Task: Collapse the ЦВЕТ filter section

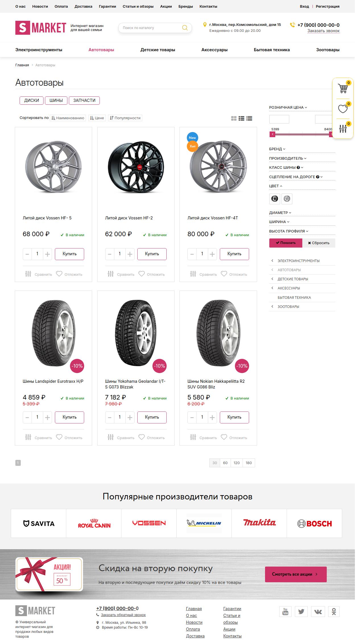Action: click(x=276, y=186)
